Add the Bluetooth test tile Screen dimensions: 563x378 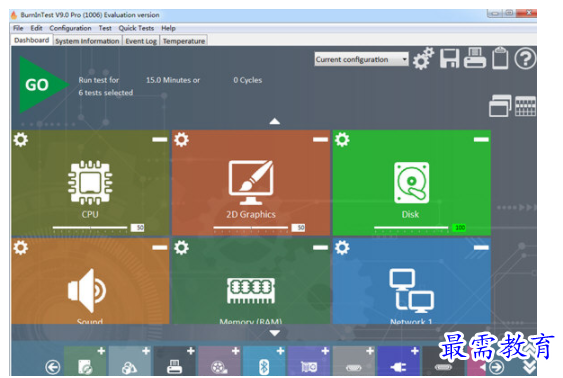[264, 361]
